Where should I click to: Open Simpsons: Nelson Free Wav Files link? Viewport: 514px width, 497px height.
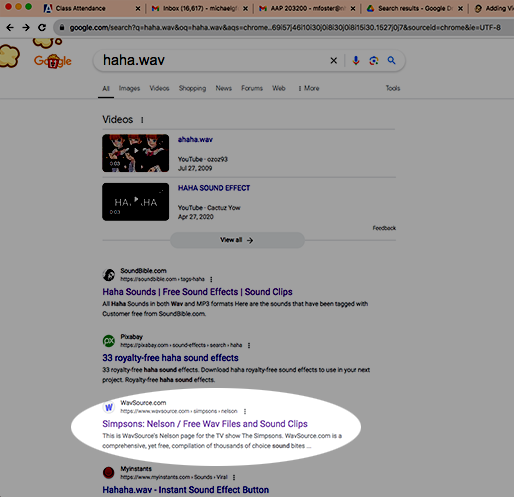tap(205, 424)
